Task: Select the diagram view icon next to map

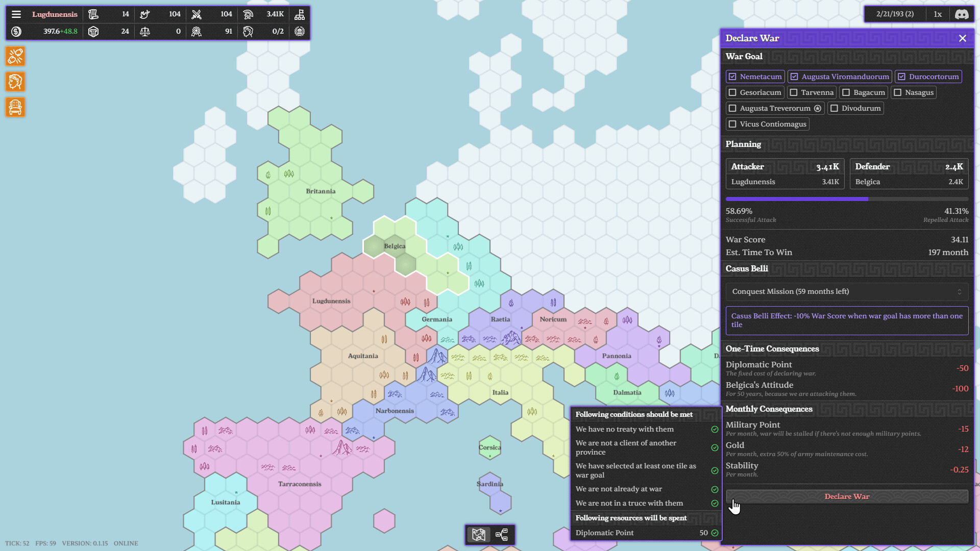Action: click(x=502, y=535)
